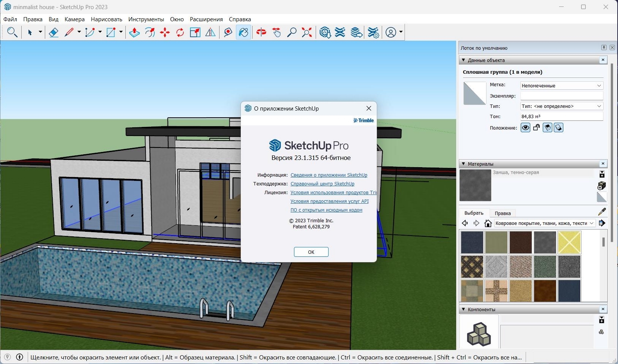Screen dimensions: 618x364
Task: Collapse the Материалы panel section
Action: click(463, 164)
